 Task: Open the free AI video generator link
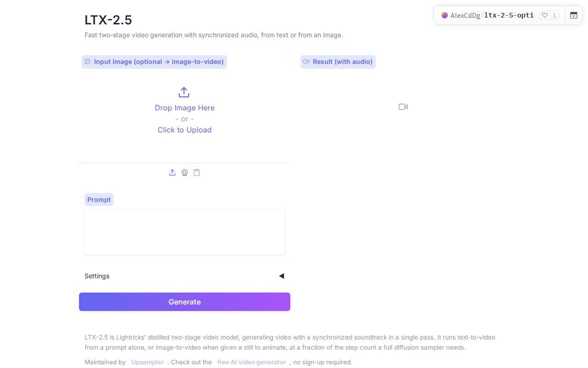coord(251,362)
